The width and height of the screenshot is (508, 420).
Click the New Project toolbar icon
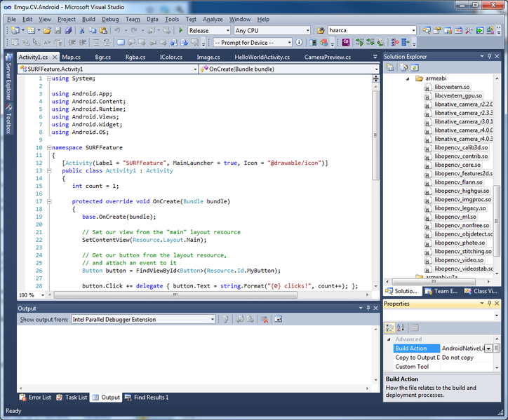click(x=15, y=30)
